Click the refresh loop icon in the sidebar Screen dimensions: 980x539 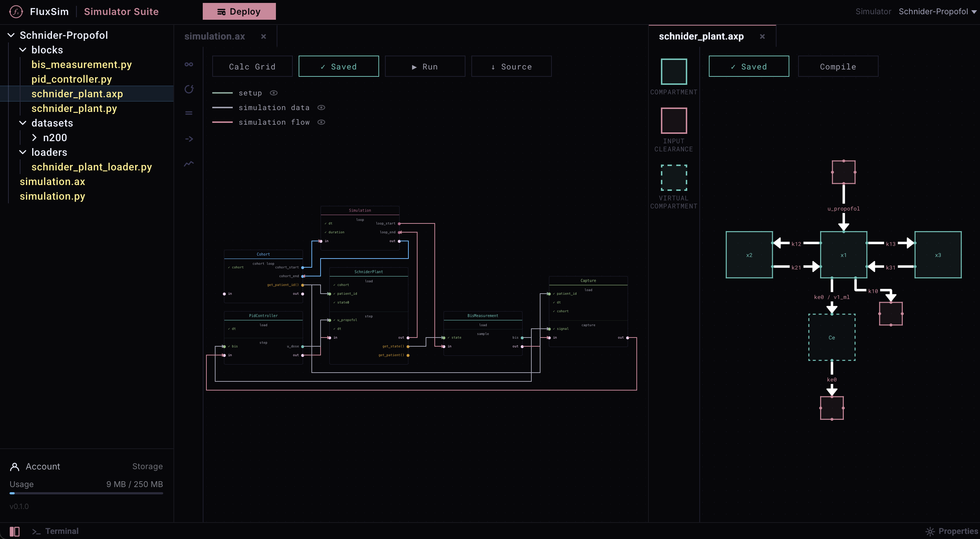[x=189, y=89]
